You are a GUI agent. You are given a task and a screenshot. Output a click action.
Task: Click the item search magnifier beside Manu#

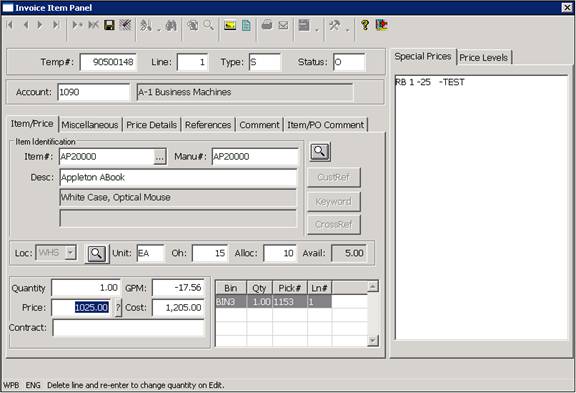(x=320, y=152)
